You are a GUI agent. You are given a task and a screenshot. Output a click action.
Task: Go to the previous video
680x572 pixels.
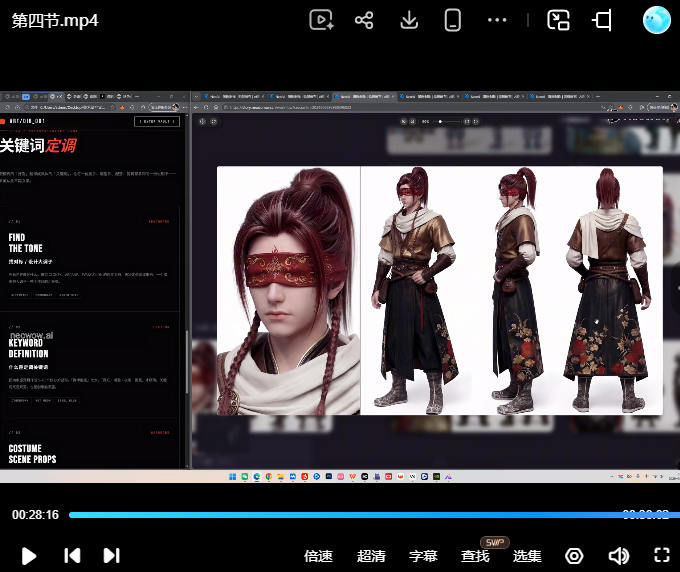pyautogui.click(x=72, y=556)
